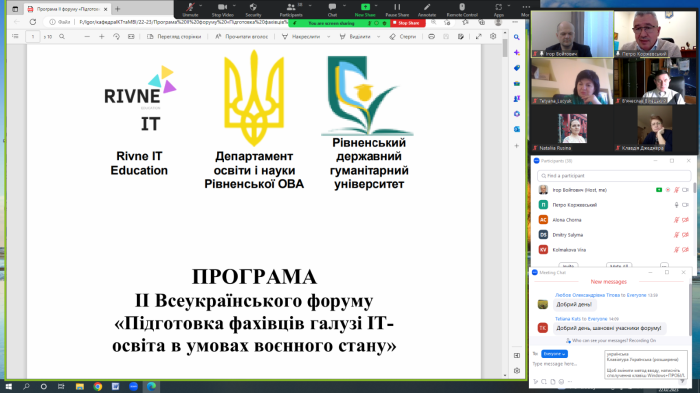Open Copilot in Edge sidebar
This screenshot has height=393, width=700.
(517, 53)
